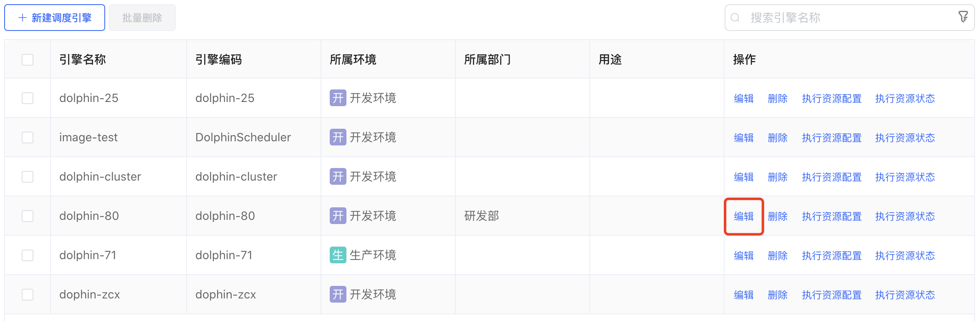Check the dolphin-71 row checkbox
Screen dimensions: 980x321
28,255
